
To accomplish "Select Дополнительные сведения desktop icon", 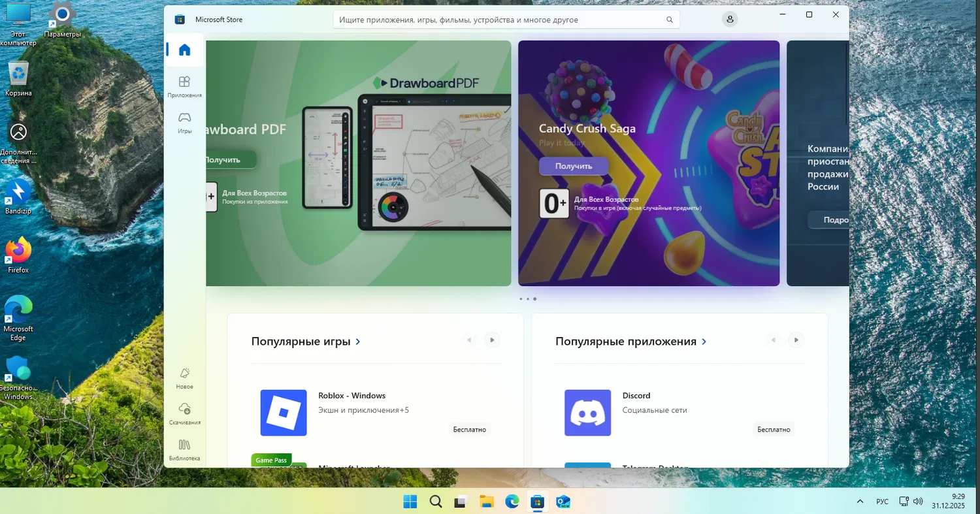I will 18,143.
